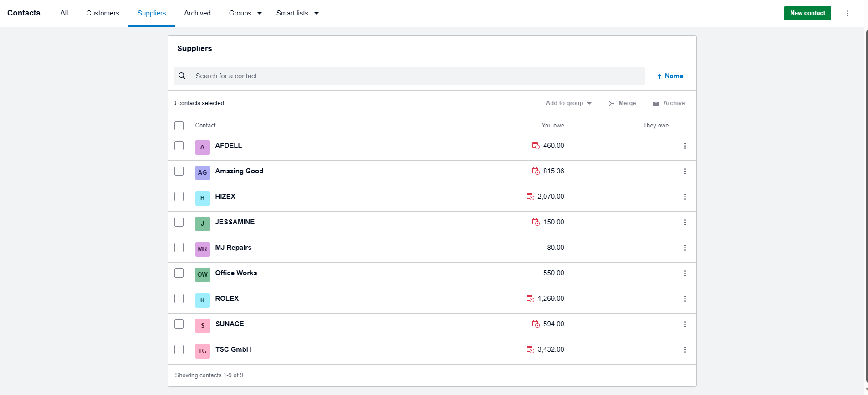Viewport: 868px width, 395px height.
Task: Click the New contact button
Action: point(807,13)
